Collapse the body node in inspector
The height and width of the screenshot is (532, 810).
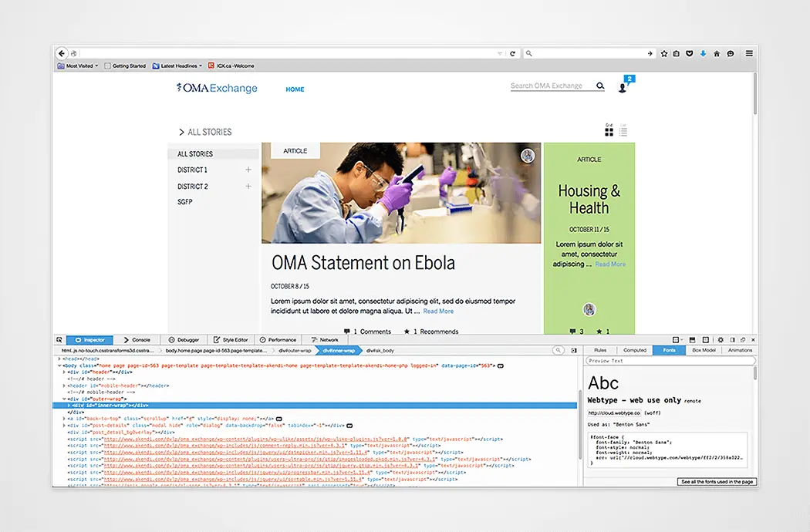(59, 365)
